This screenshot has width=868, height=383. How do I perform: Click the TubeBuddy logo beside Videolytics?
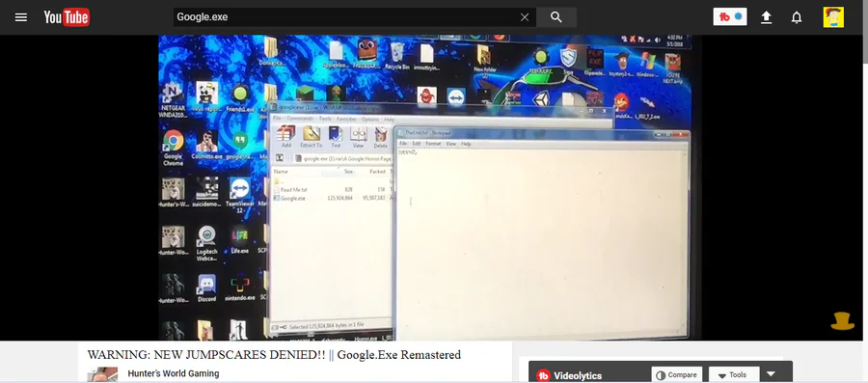click(544, 375)
